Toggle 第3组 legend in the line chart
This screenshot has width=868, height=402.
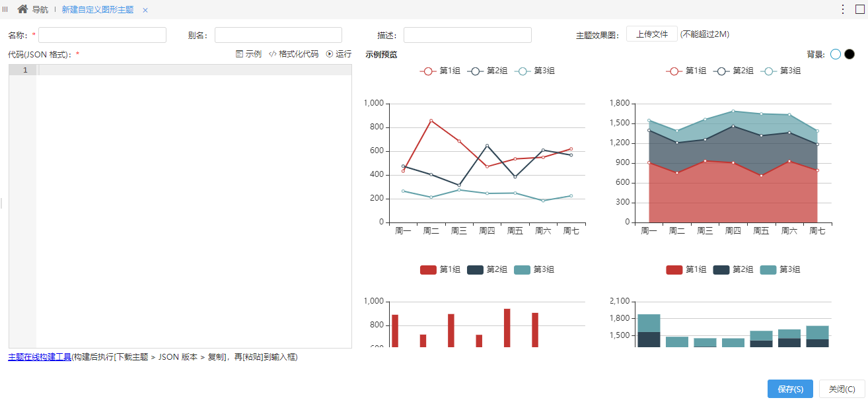pos(534,71)
